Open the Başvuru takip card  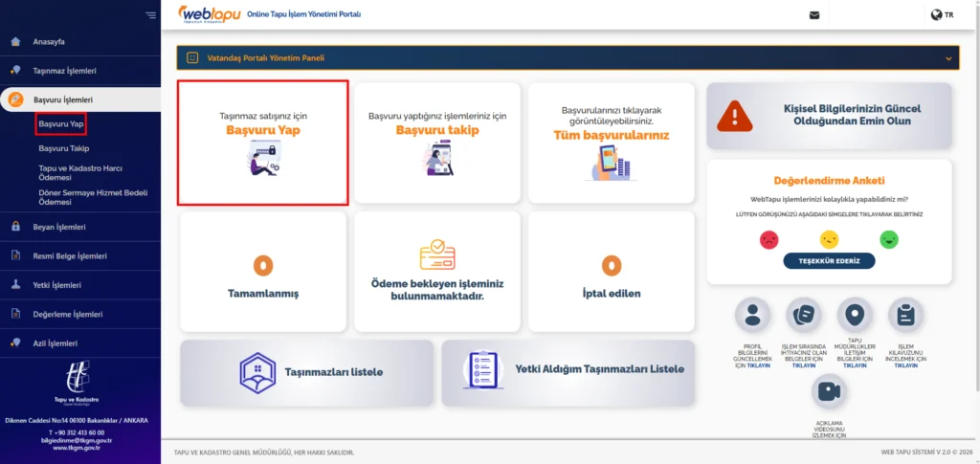tap(436, 143)
